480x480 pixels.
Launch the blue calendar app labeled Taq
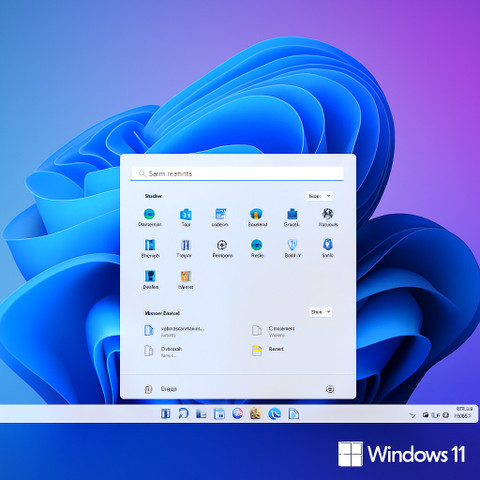click(x=186, y=214)
